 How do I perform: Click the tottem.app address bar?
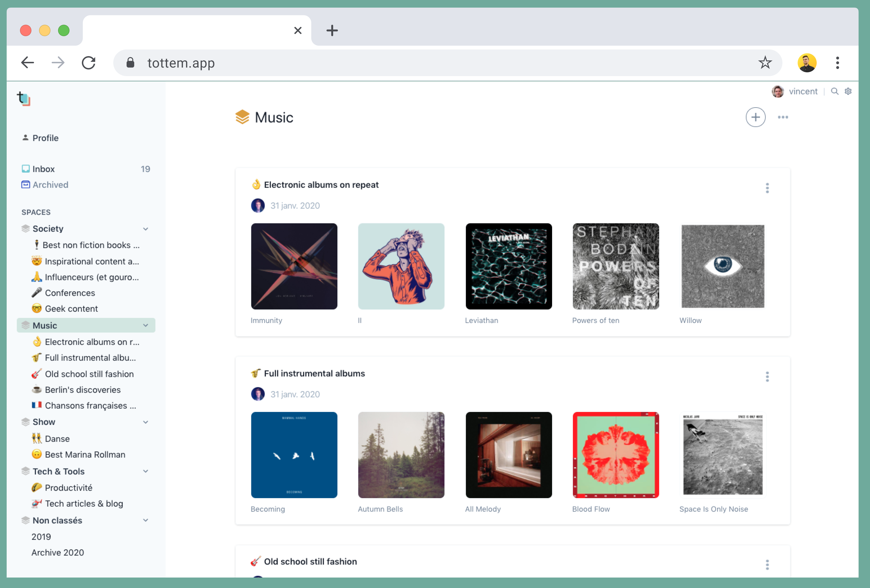coord(412,63)
